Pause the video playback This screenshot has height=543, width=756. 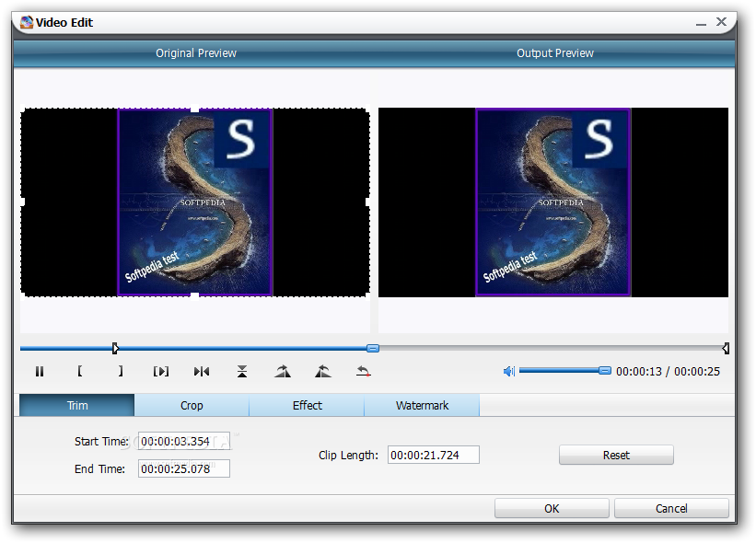40,372
